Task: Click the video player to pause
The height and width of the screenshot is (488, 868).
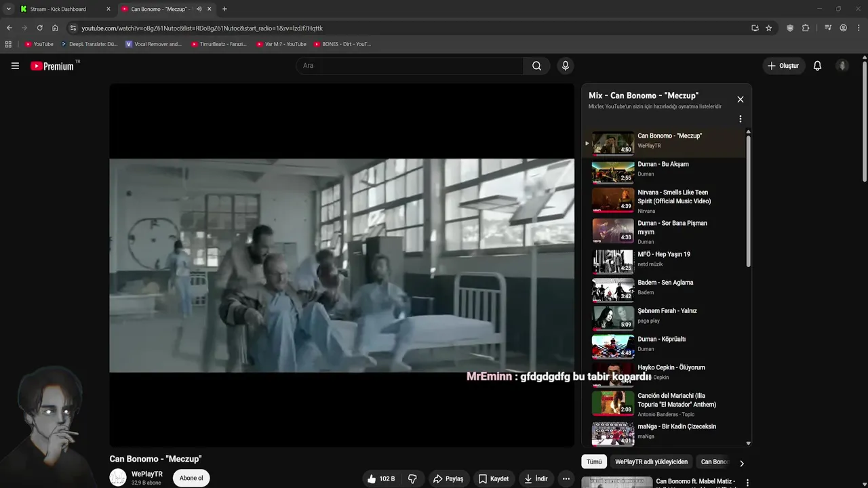Action: pyautogui.click(x=342, y=265)
